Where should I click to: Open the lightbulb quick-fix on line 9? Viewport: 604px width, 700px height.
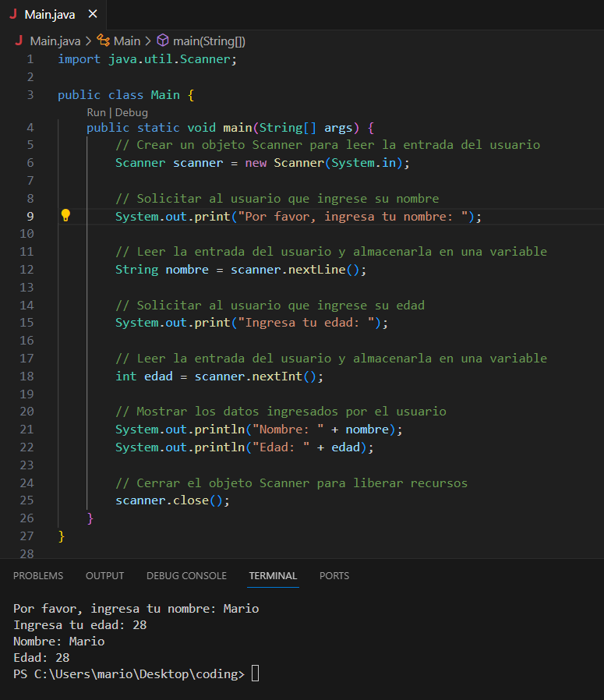(65, 216)
